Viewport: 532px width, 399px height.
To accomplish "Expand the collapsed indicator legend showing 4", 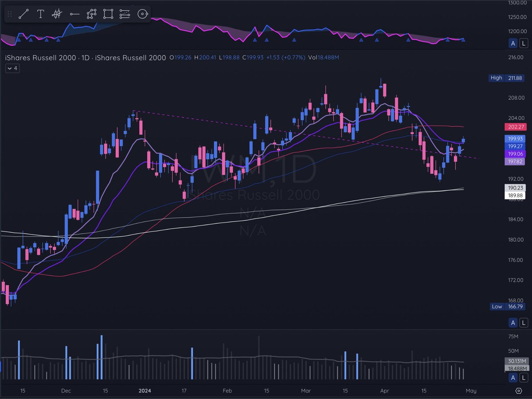I will click(12, 68).
